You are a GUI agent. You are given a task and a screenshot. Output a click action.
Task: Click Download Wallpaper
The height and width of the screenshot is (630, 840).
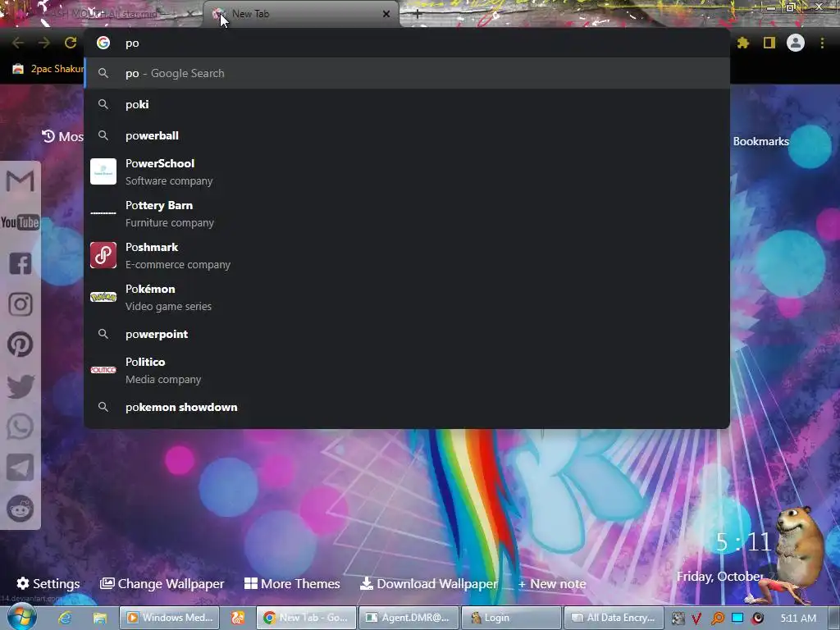tap(428, 583)
